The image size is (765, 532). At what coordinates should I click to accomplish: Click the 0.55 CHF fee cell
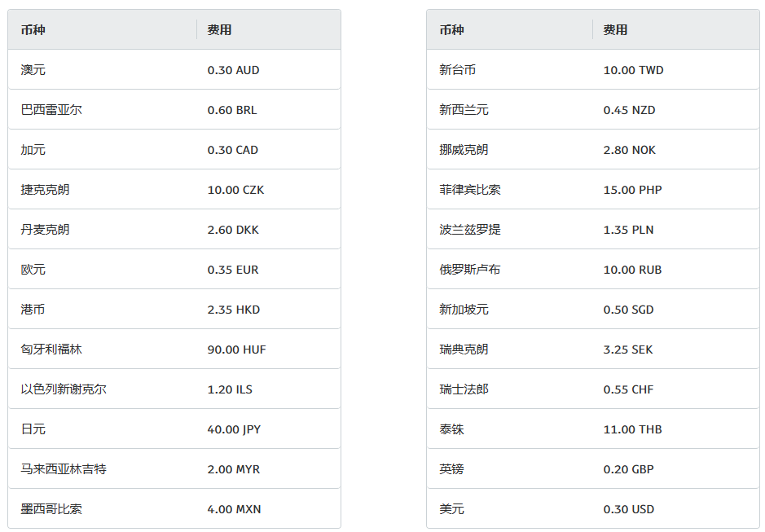tap(628, 389)
